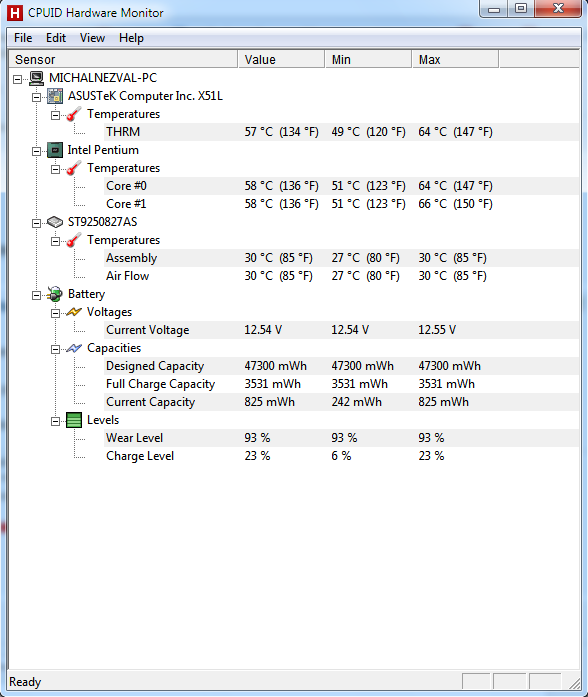Close the Hardware Monitor window
Image resolution: width=588 pixels, height=697 pixels.
click(x=558, y=9)
